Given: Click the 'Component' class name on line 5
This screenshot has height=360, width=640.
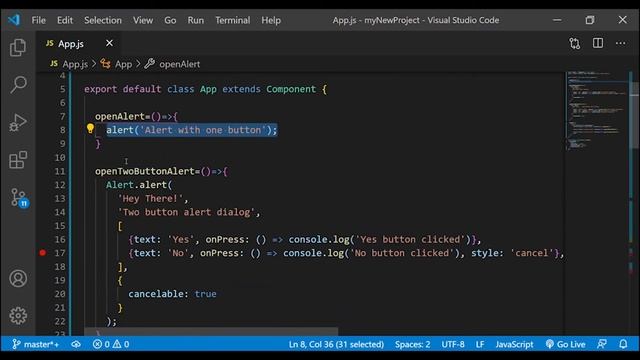Looking at the screenshot, I should 291,89.
